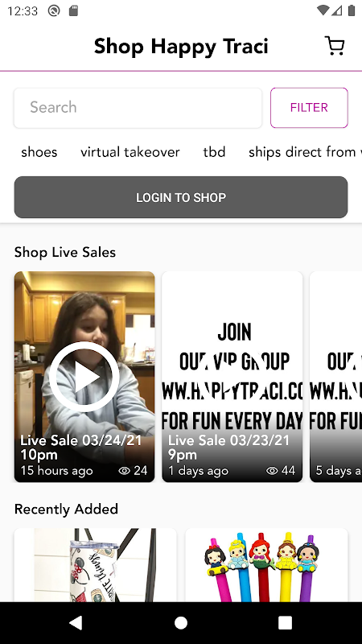The width and height of the screenshot is (362, 644).
Task: Click the FILTER button
Action: (x=309, y=108)
